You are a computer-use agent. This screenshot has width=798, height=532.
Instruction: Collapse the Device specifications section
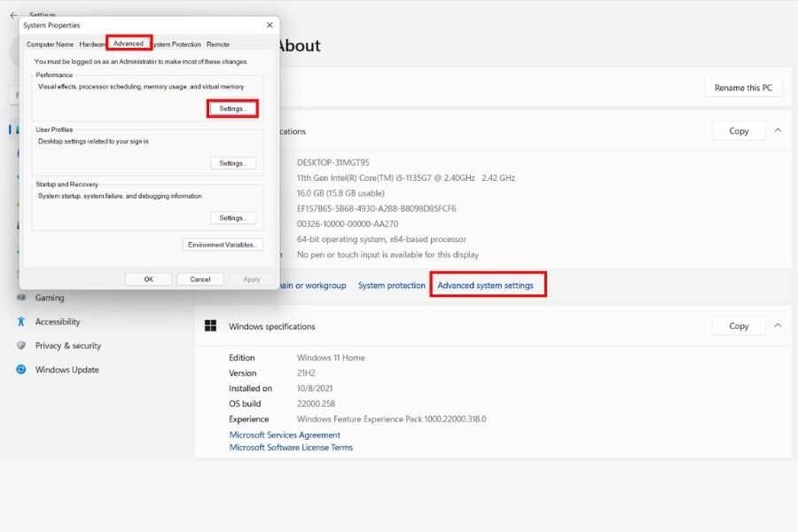click(x=778, y=130)
